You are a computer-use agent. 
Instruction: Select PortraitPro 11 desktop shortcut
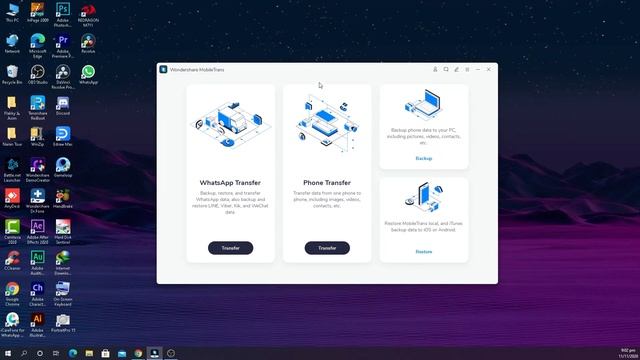63,323
